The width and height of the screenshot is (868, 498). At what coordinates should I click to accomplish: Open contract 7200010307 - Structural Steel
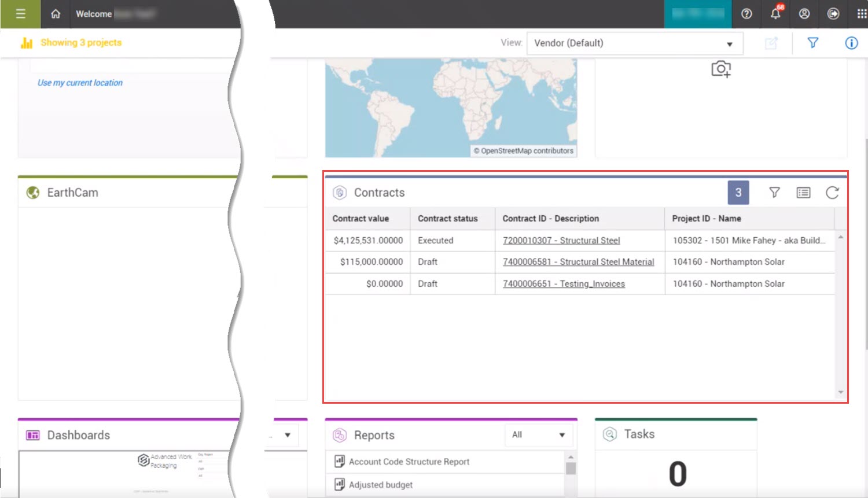[561, 241]
